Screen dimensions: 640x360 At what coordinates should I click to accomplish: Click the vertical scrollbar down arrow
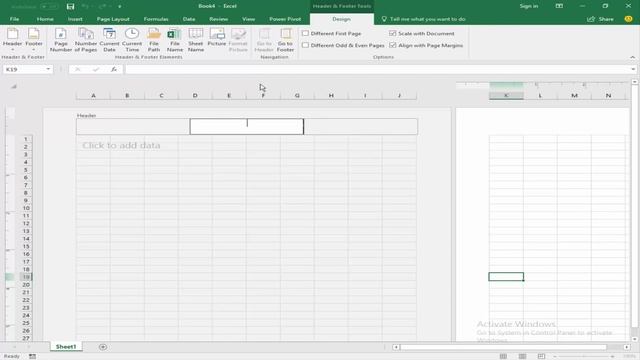coord(634,339)
